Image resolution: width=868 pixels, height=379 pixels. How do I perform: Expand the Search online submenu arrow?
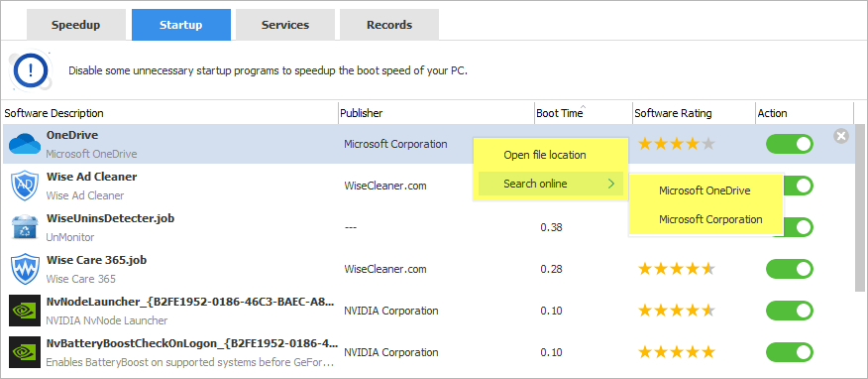pos(611,184)
